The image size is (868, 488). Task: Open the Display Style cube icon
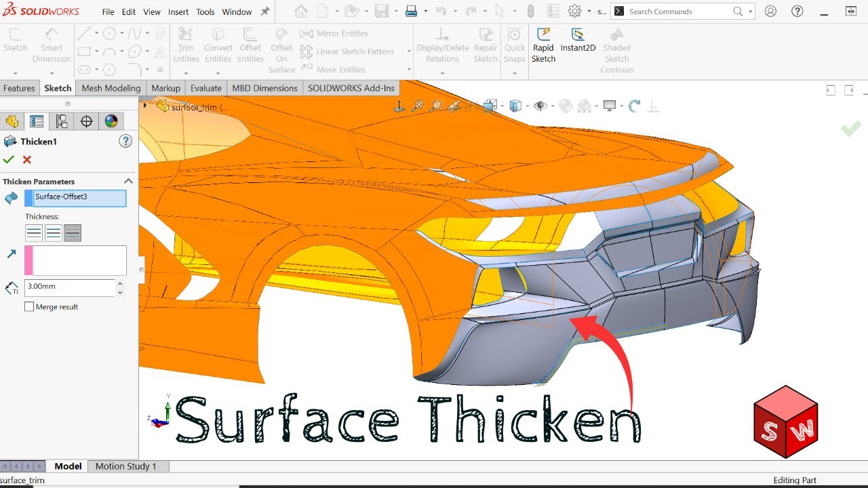[x=515, y=106]
